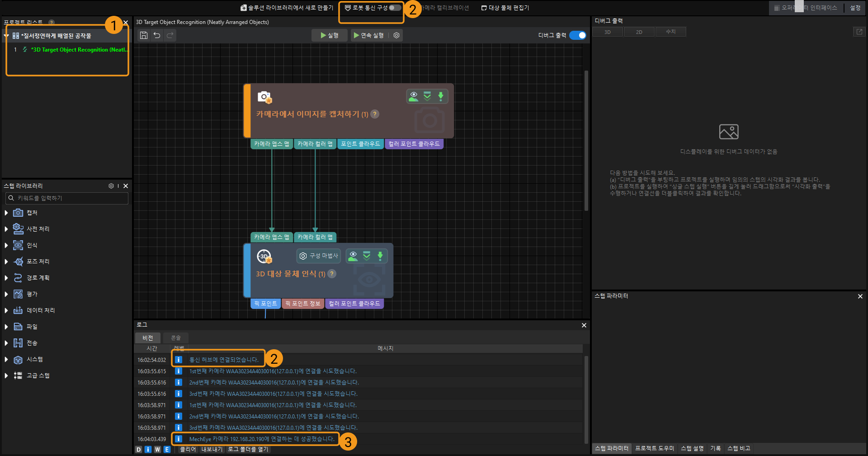Image resolution: width=868 pixels, height=456 pixels.
Task: Expand the 파일 step category
Action: pos(6,327)
